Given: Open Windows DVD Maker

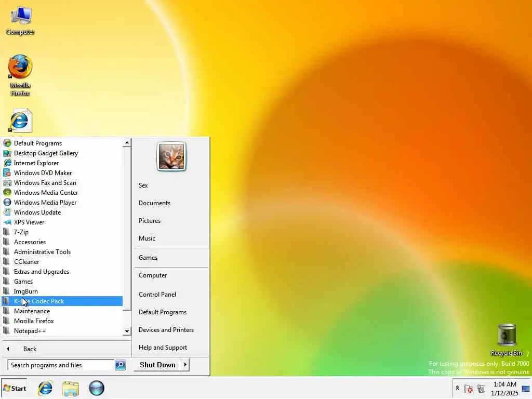Looking at the screenshot, I should [x=62, y=172].
